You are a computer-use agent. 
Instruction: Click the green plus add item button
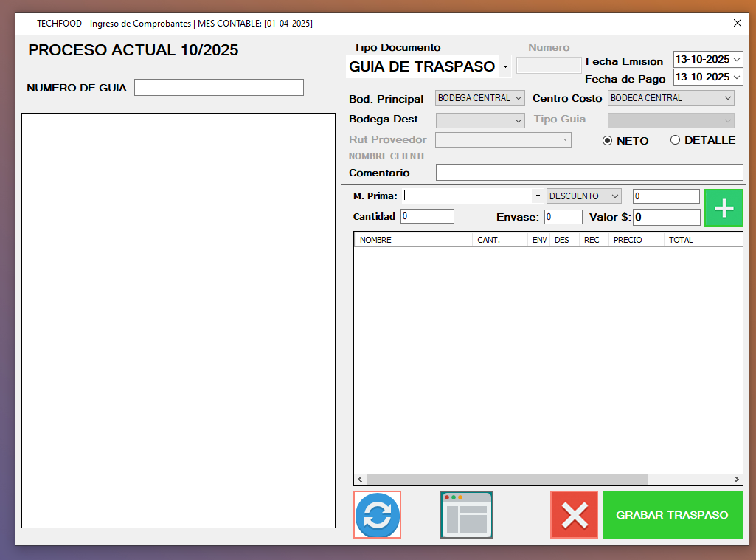(x=724, y=208)
